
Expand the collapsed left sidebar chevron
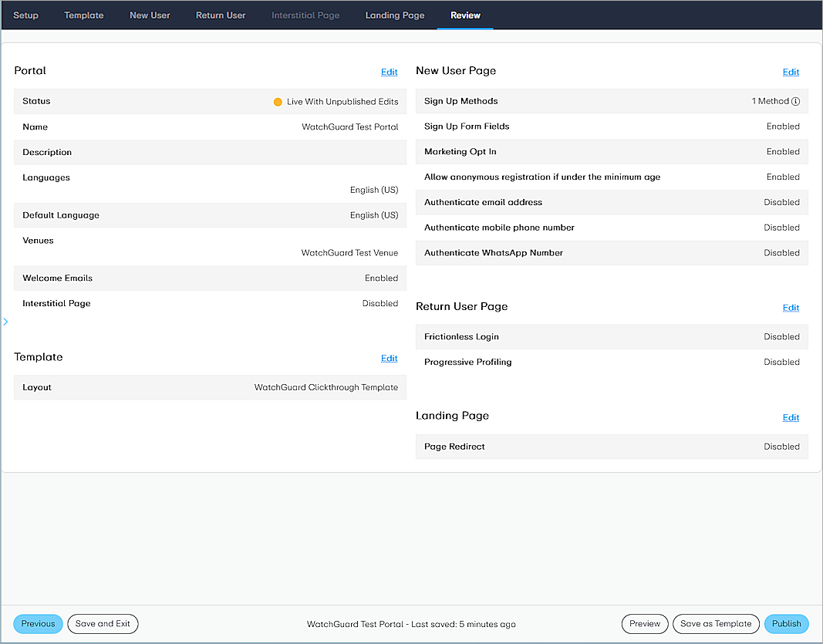(5, 322)
